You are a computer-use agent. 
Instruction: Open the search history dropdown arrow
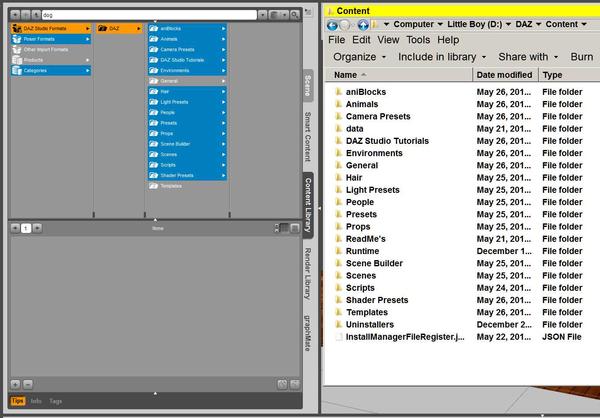click(262, 15)
